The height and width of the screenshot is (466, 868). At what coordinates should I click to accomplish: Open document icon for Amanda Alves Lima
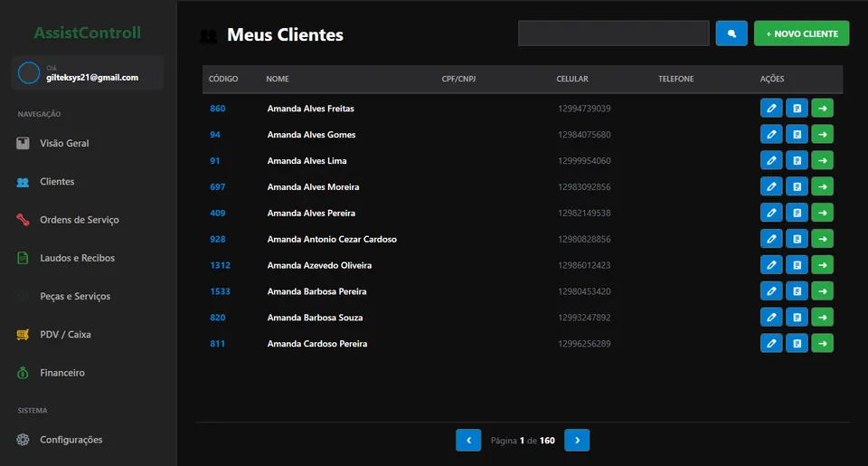point(797,160)
